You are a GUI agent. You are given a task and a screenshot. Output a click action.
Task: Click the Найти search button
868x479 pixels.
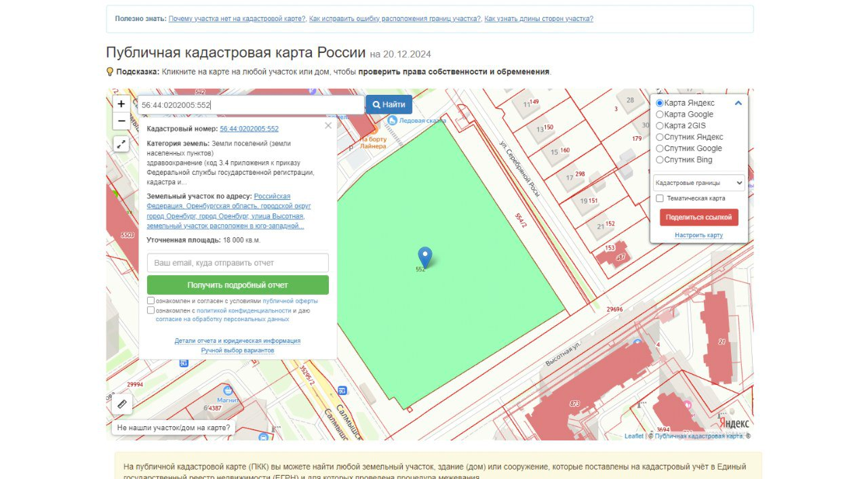389,104
